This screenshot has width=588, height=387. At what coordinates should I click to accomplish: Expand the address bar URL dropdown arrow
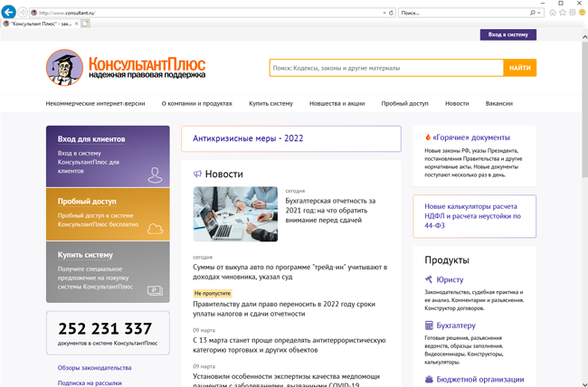pyautogui.click(x=383, y=13)
